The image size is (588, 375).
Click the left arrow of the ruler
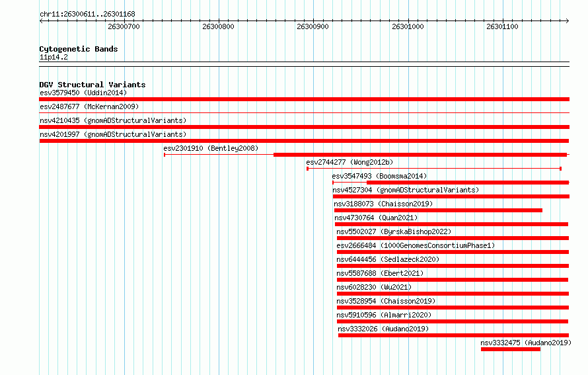tap(41, 21)
